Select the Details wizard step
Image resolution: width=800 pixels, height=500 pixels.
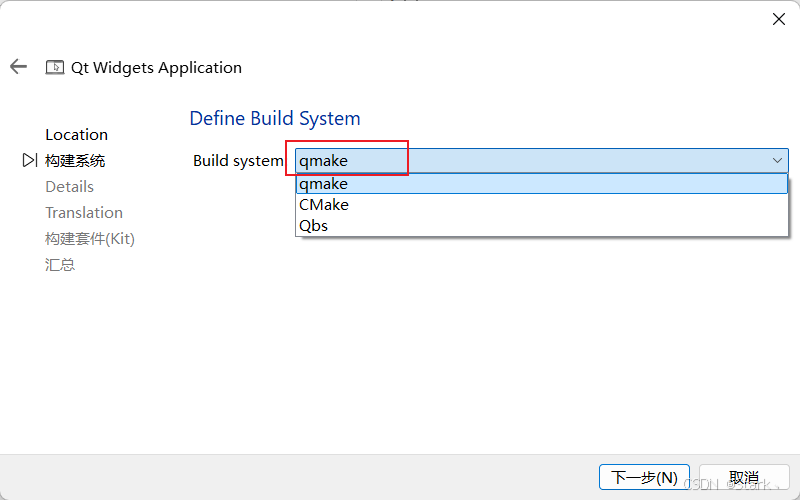pyautogui.click(x=69, y=187)
